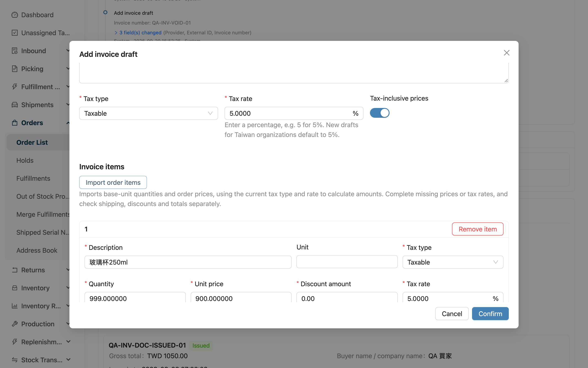The width and height of the screenshot is (588, 368).
Task: Open the Fulfillments submenu item
Action: click(x=33, y=178)
